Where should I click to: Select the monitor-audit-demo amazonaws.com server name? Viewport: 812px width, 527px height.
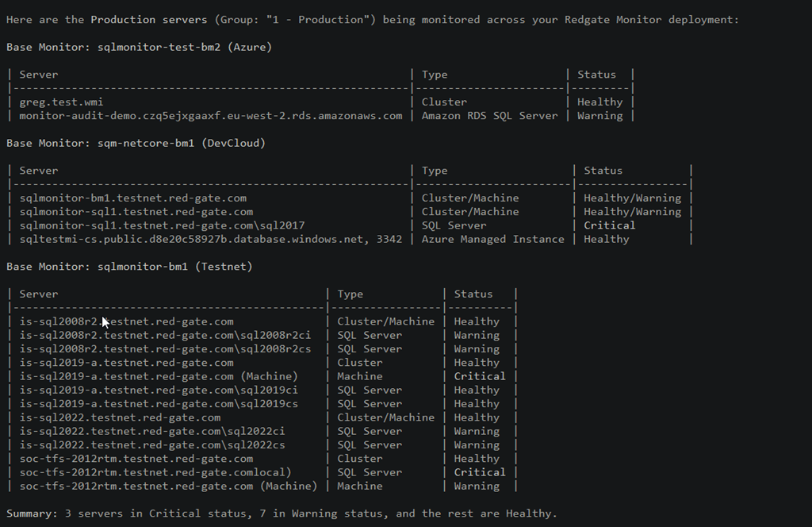tap(211, 116)
